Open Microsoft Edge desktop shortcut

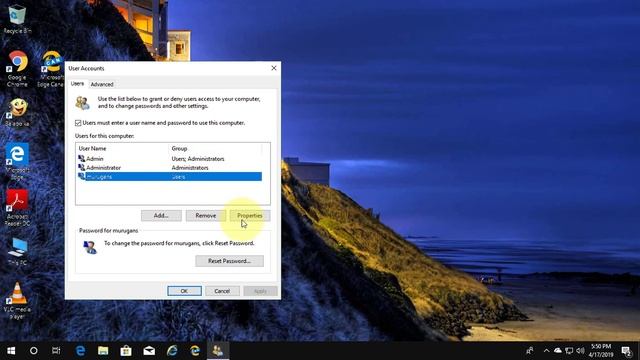tap(17, 161)
